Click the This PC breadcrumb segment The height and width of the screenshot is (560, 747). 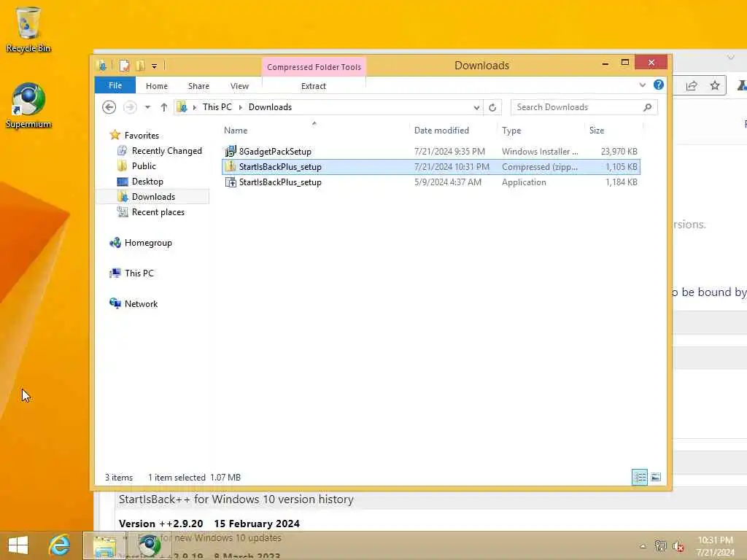(x=217, y=107)
